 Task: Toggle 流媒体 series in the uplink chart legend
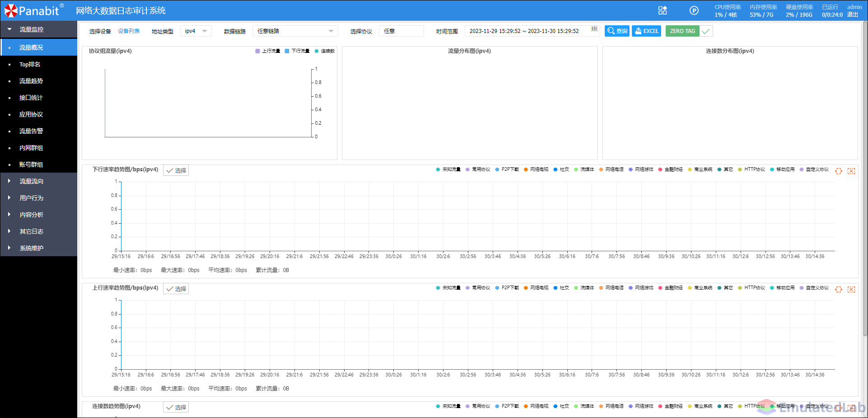point(584,288)
